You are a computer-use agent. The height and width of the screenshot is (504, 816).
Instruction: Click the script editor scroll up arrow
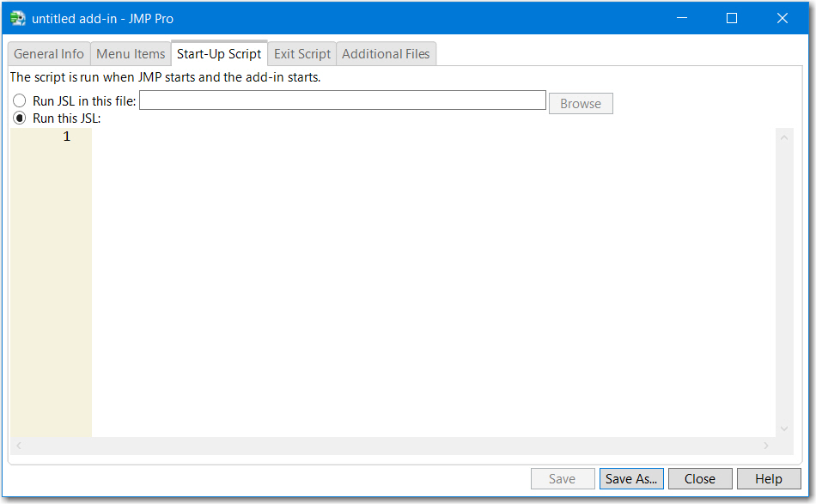click(783, 137)
